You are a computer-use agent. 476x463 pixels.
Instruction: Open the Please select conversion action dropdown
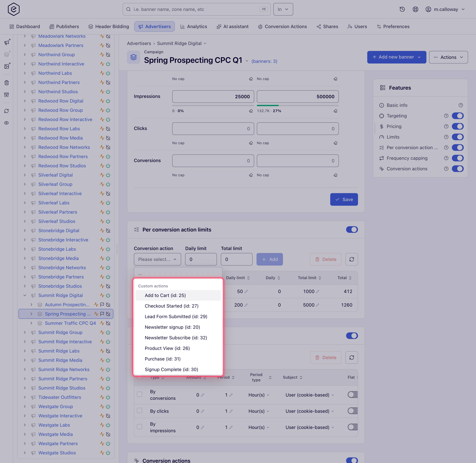pos(157,259)
